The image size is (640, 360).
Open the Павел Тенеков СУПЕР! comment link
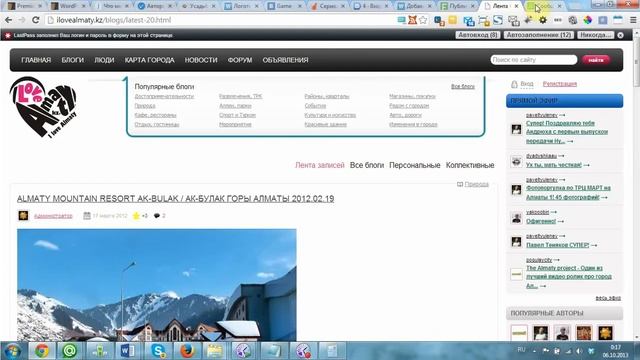[x=558, y=245]
